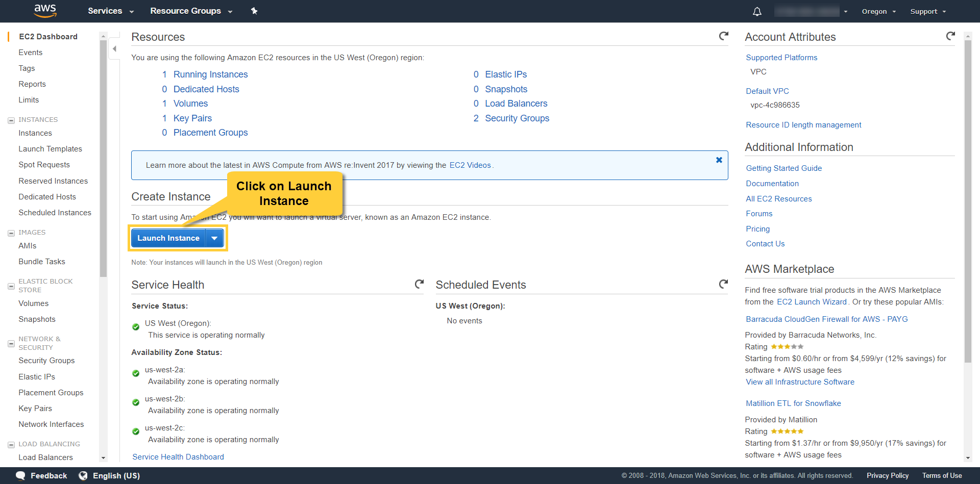Click the language globe icon
The height and width of the screenshot is (484, 980).
coord(83,475)
